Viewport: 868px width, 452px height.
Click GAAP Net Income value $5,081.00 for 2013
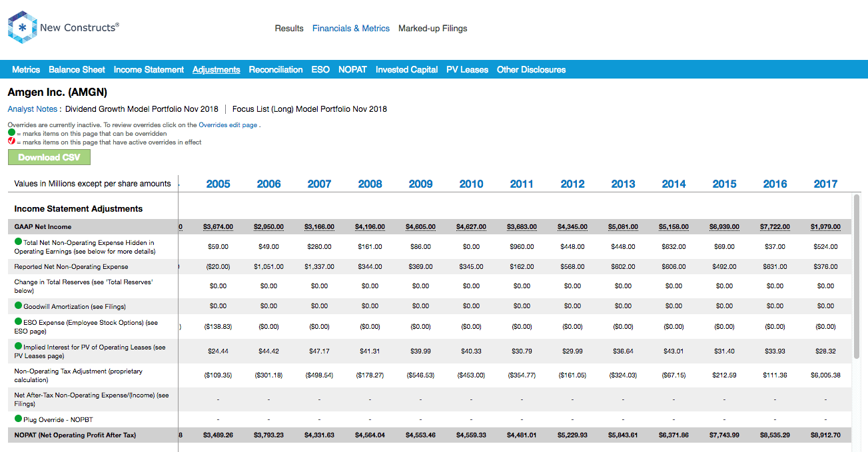pyautogui.click(x=624, y=227)
